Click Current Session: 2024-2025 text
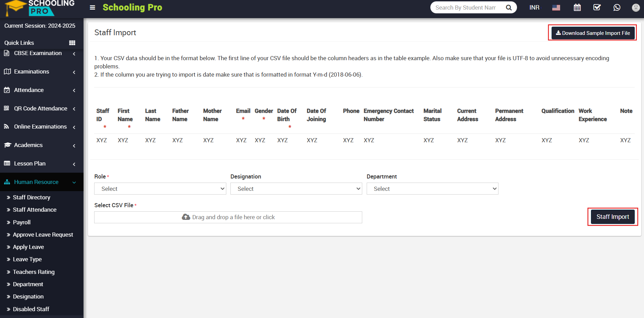The image size is (644, 318). point(40,26)
